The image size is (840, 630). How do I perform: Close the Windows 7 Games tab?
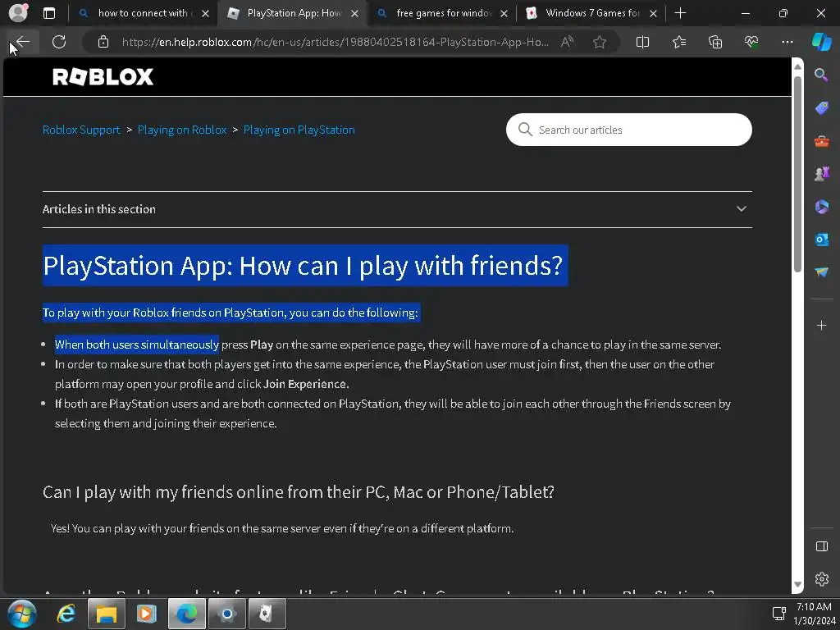[653, 13]
